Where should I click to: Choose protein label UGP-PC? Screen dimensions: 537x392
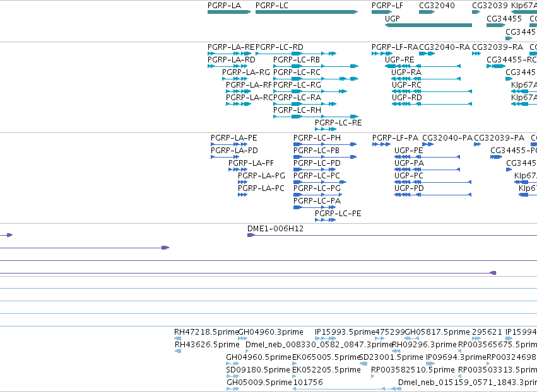[x=409, y=176]
